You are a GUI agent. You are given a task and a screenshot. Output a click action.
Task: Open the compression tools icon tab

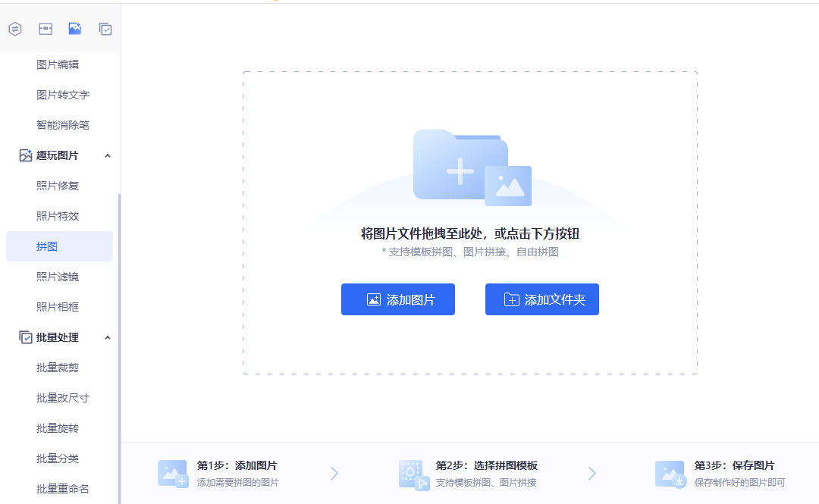[x=45, y=30]
